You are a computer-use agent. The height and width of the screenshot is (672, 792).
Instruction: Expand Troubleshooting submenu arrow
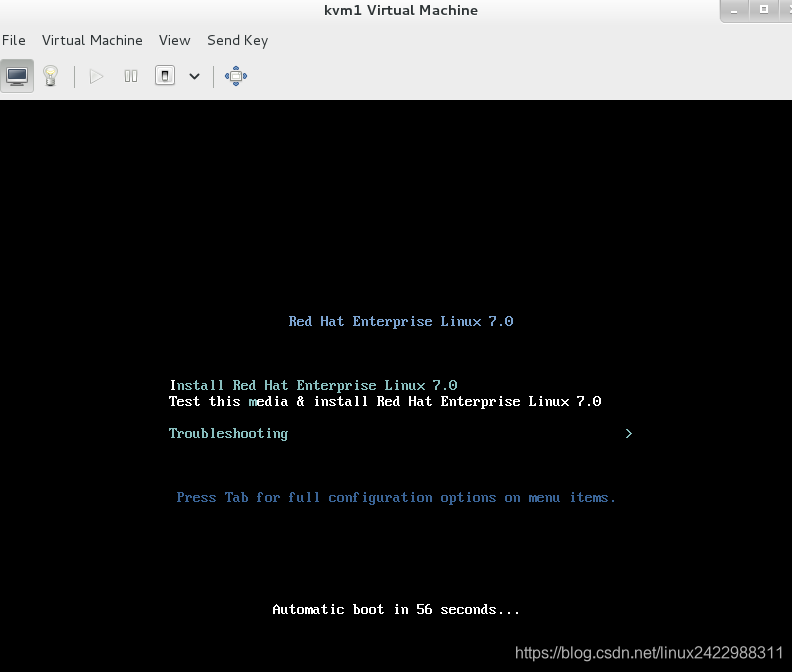pyautogui.click(x=629, y=434)
